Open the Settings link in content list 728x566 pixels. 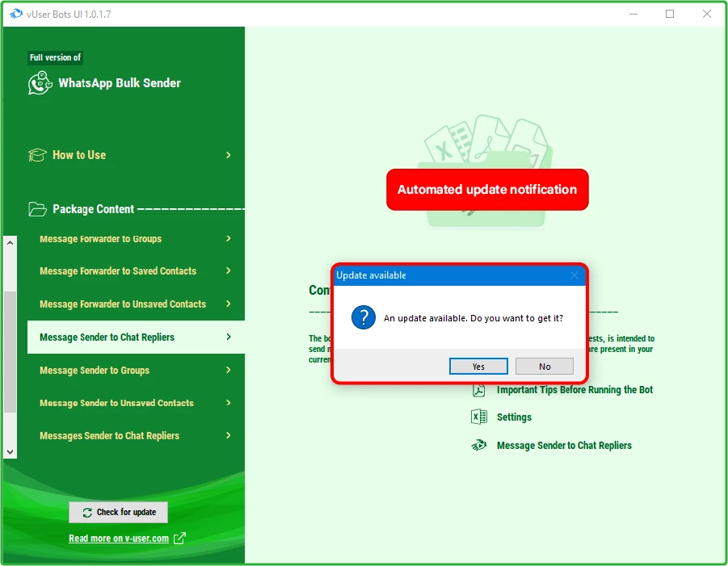[514, 417]
